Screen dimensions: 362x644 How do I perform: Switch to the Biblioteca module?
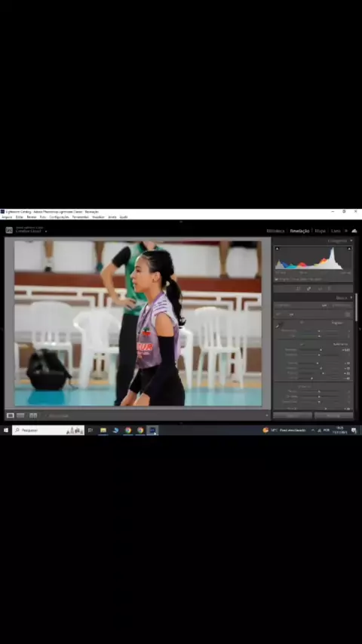tap(275, 231)
